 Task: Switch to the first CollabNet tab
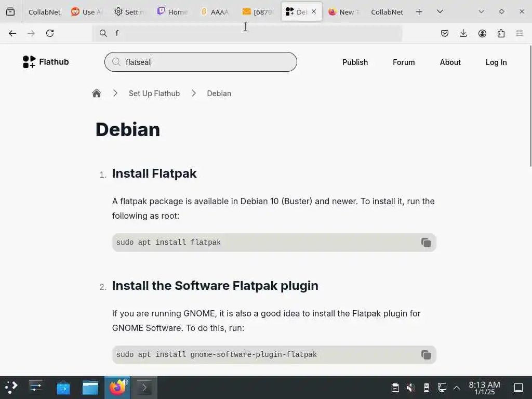(x=44, y=12)
